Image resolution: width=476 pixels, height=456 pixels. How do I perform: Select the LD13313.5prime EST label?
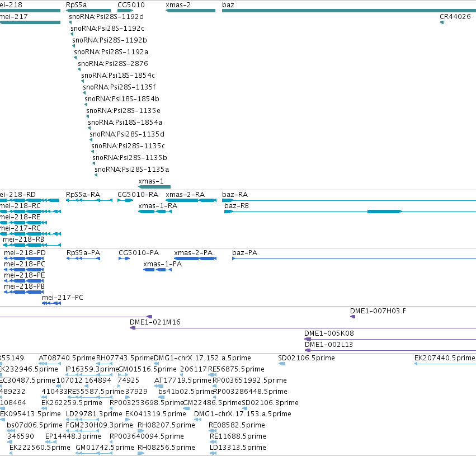(238, 448)
